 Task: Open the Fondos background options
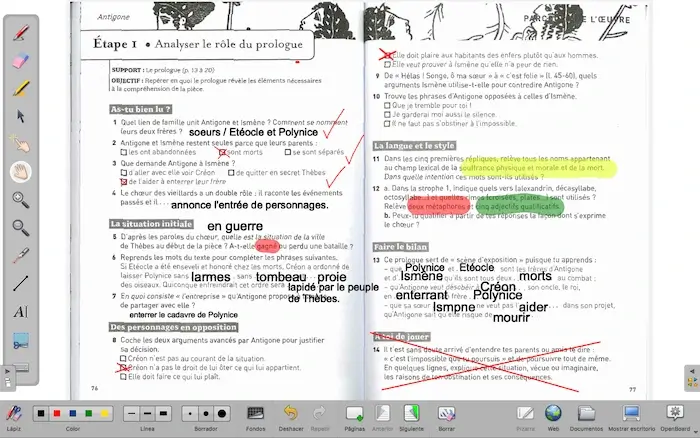point(256,412)
